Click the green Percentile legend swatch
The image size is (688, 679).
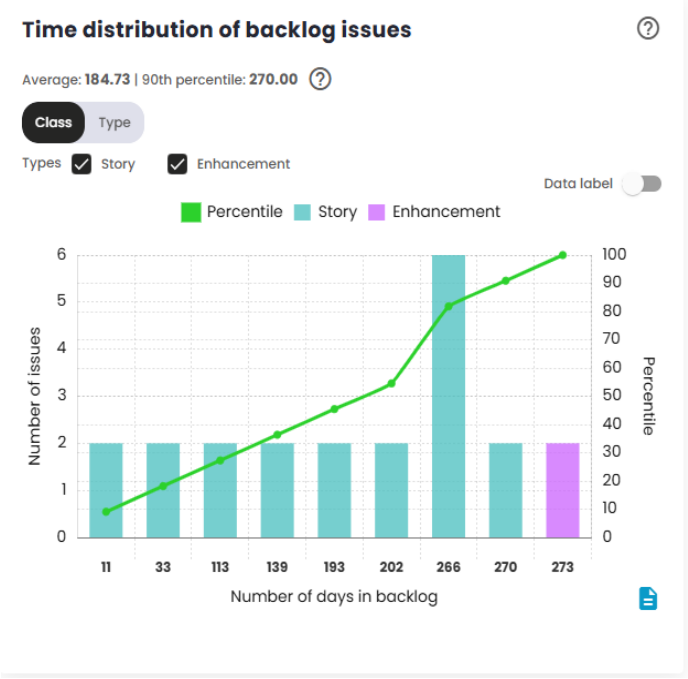tap(190, 212)
